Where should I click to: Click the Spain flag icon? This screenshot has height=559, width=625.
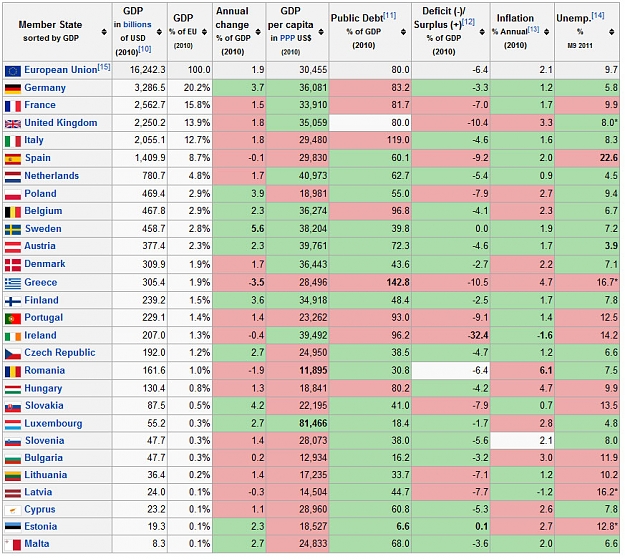(13, 159)
